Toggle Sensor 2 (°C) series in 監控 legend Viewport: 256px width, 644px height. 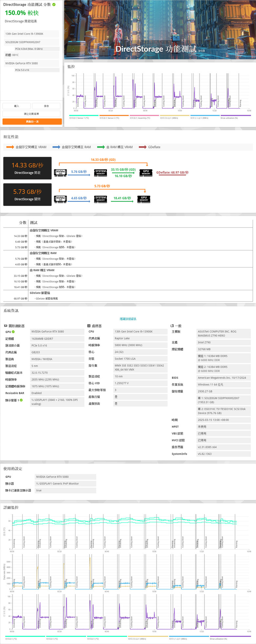point(114,117)
